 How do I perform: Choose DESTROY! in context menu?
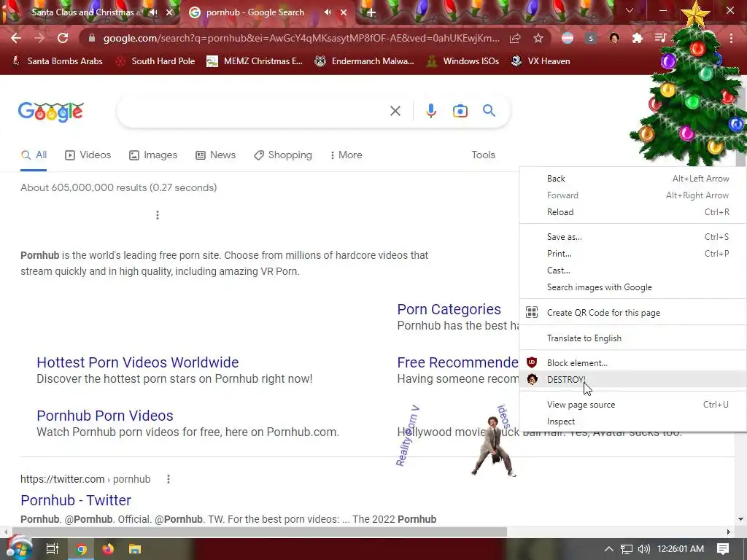click(x=632, y=379)
